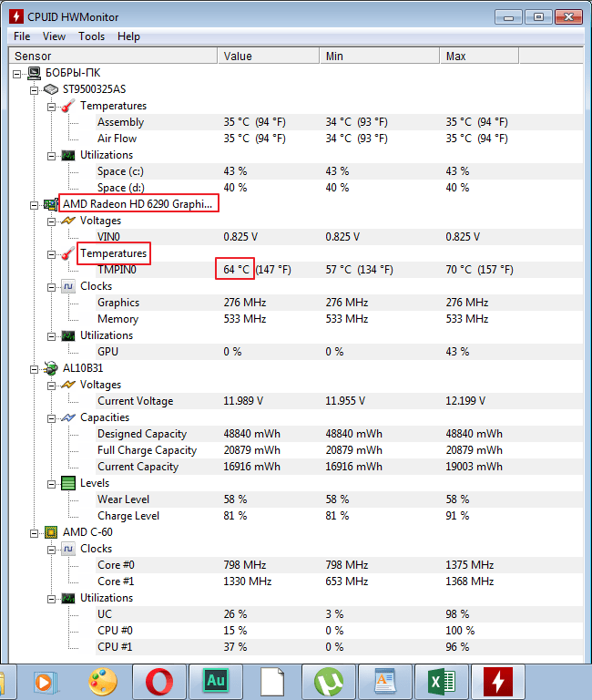Collapse the AMD Radeon HD 6290 node
Image resolution: width=592 pixels, height=700 pixels.
[x=34, y=205]
